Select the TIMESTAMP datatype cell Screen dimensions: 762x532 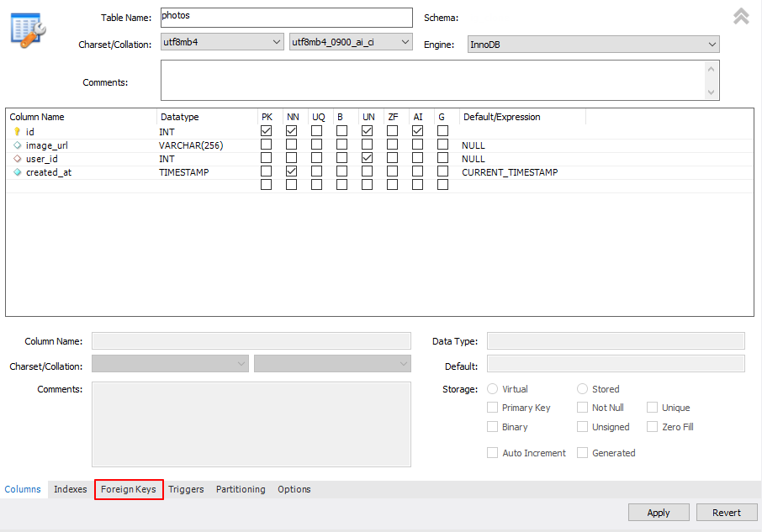tap(183, 172)
